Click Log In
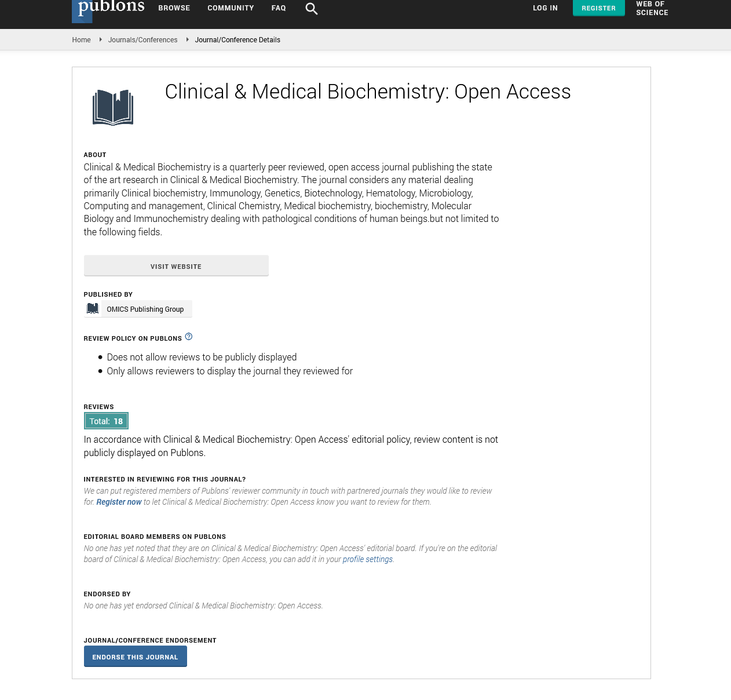 pyautogui.click(x=545, y=8)
